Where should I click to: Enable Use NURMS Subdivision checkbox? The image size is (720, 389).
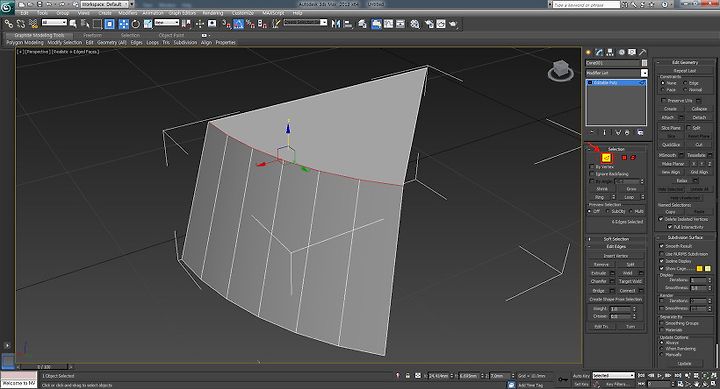coord(661,254)
